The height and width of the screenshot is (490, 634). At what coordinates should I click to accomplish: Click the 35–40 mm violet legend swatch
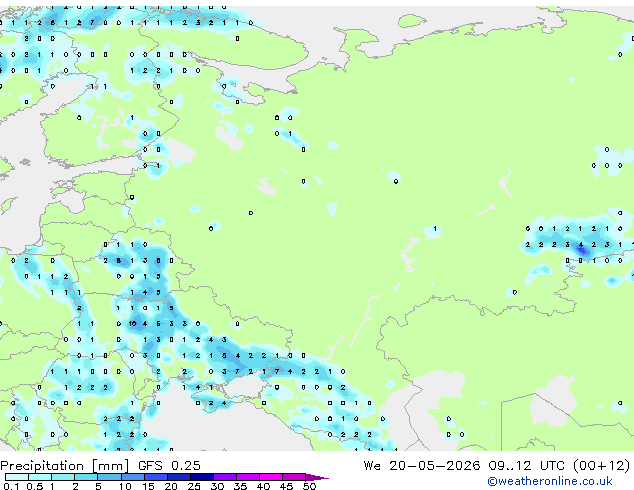click(248, 477)
